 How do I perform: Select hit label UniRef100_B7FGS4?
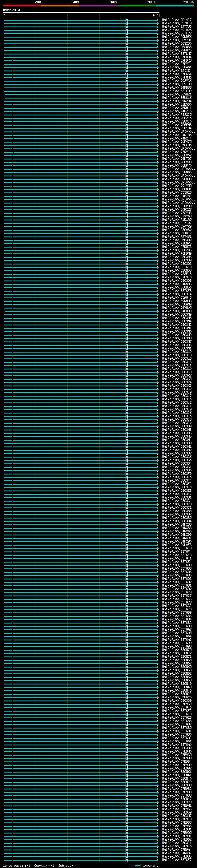click(176, 74)
